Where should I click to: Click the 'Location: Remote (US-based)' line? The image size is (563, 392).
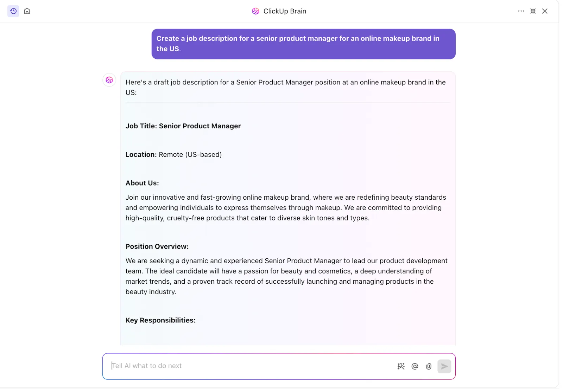click(x=173, y=154)
